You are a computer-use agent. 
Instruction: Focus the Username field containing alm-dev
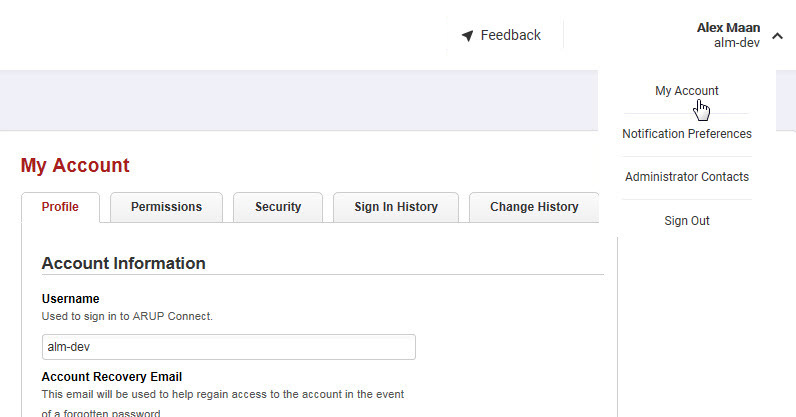pos(228,347)
